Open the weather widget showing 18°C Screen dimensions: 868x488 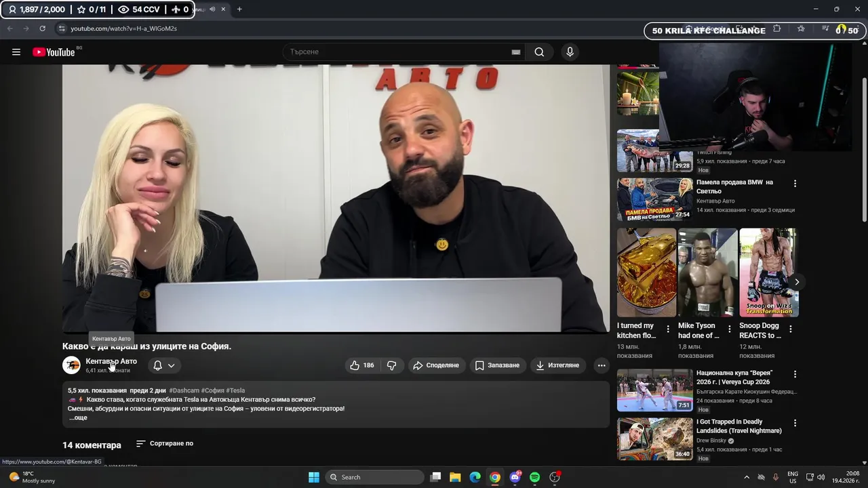coord(32,477)
